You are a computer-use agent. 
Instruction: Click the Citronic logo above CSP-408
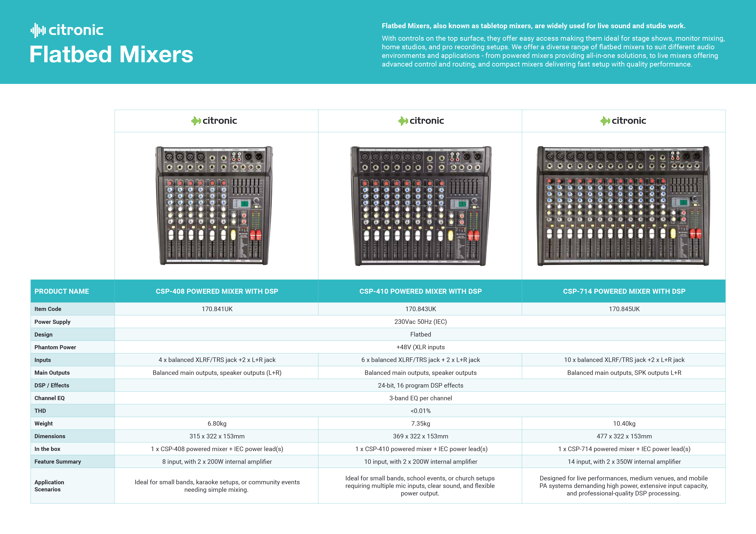coord(214,121)
